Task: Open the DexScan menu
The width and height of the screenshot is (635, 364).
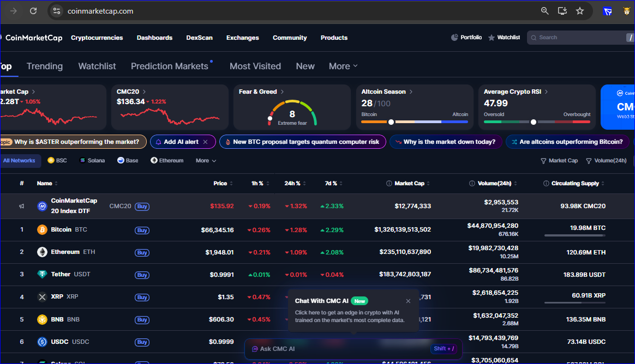Action: pos(199,38)
